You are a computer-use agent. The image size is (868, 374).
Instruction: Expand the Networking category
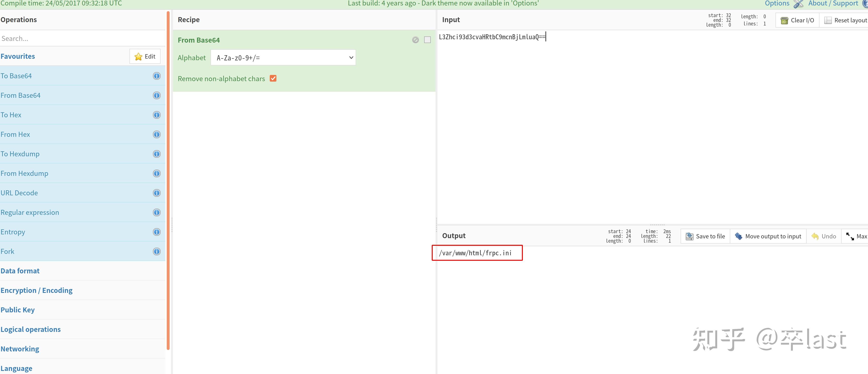20,349
